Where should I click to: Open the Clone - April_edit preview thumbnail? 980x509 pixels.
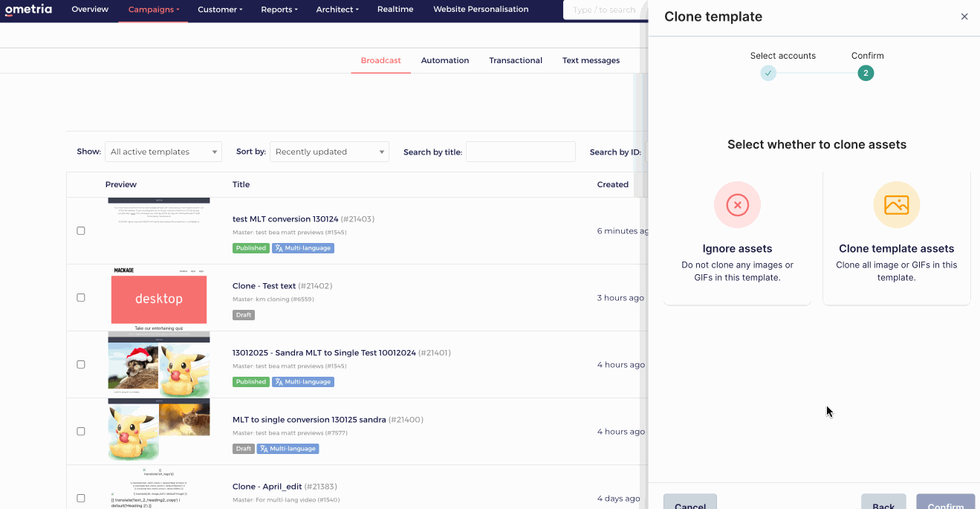158,487
